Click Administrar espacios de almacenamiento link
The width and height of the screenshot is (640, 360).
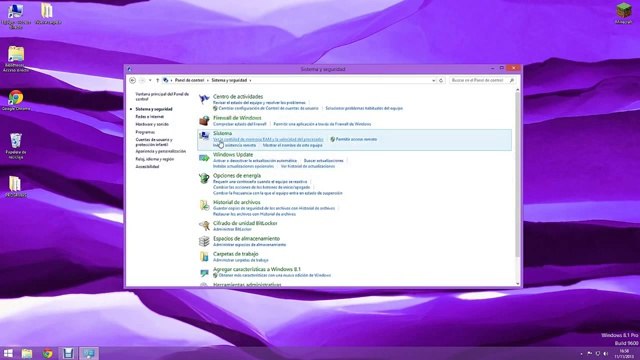click(x=249, y=244)
